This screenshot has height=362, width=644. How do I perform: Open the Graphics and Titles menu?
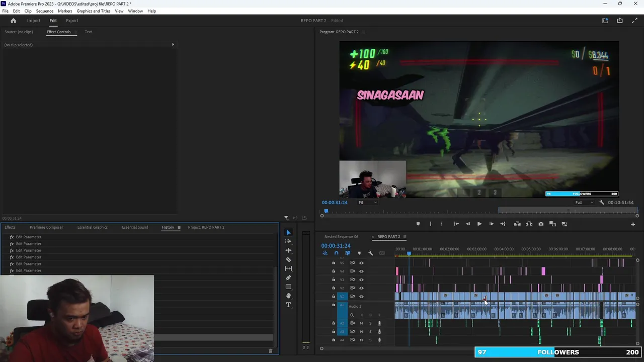(x=94, y=11)
